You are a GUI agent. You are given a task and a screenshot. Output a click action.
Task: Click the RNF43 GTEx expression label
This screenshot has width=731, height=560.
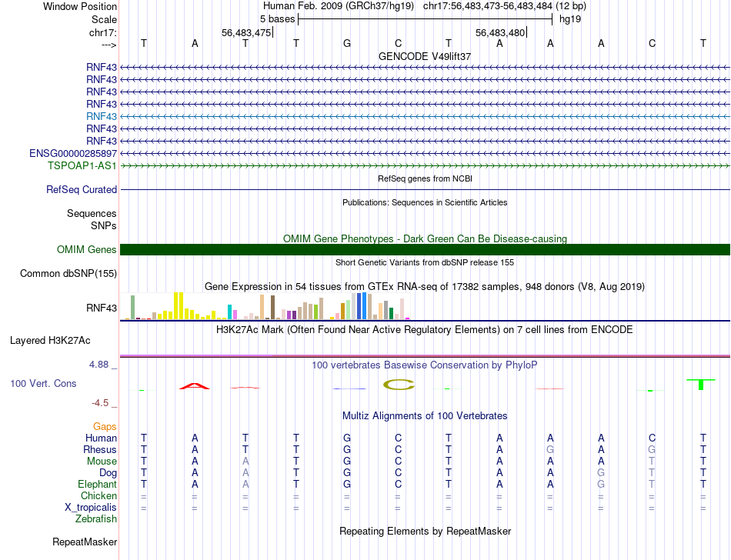pyautogui.click(x=102, y=308)
